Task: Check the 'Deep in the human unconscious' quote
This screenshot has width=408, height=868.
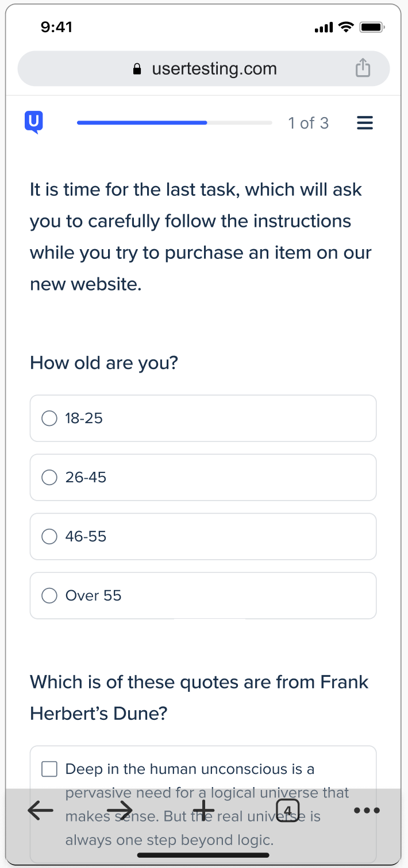Action: pyautogui.click(x=50, y=769)
